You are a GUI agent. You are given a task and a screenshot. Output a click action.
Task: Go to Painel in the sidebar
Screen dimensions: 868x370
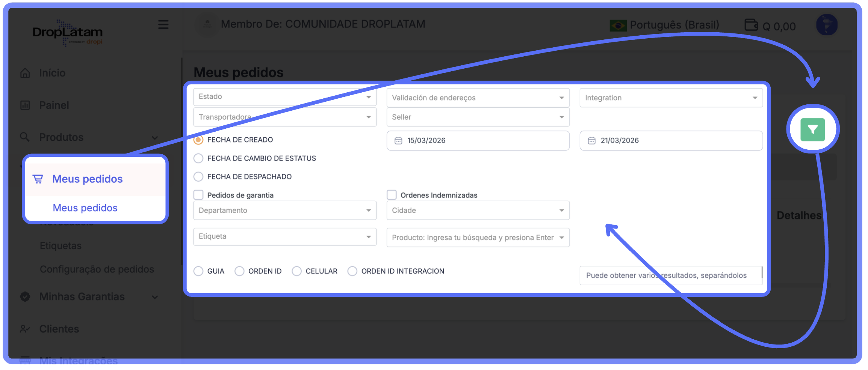[x=54, y=105]
